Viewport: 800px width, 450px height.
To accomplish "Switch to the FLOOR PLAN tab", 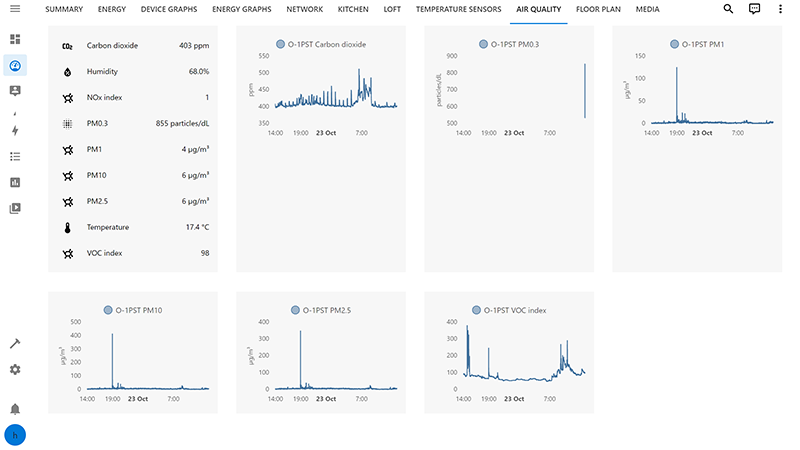I will (598, 9).
